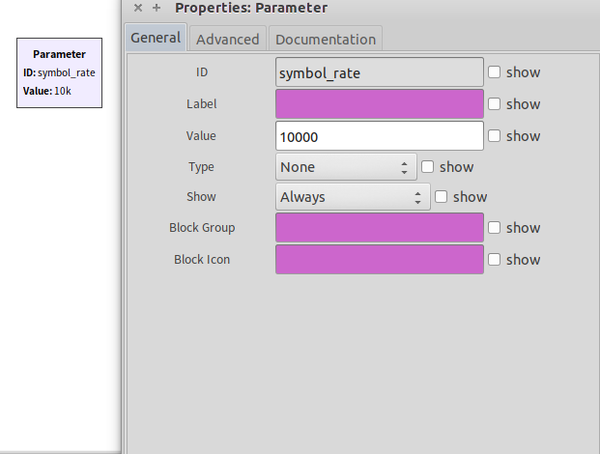Click the X icon in the title bar
600x454 pixels.
[x=138, y=8]
